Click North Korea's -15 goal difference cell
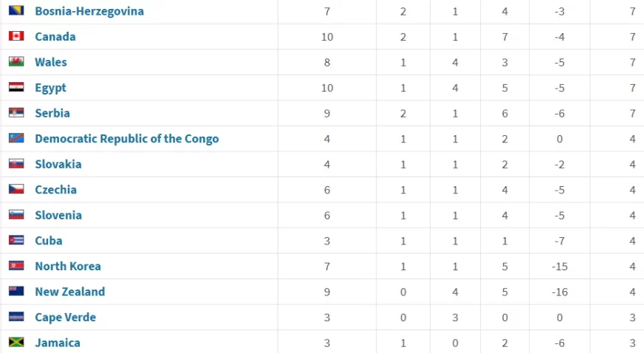The image size is (644, 353). (x=559, y=267)
